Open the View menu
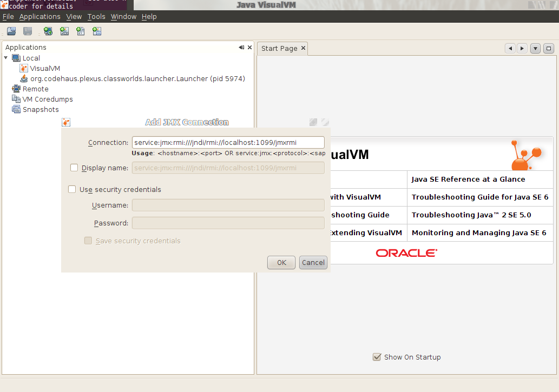The width and height of the screenshot is (559, 392). coord(74,17)
